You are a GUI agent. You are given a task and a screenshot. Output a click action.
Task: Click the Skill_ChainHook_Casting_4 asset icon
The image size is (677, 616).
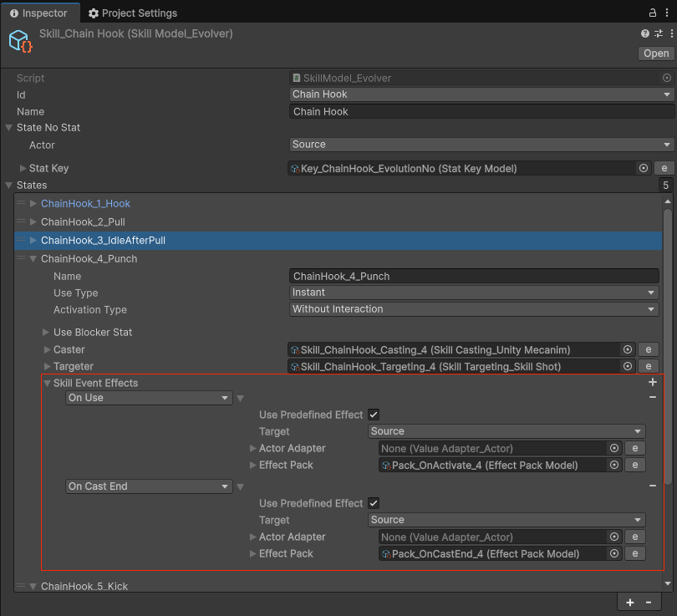295,349
